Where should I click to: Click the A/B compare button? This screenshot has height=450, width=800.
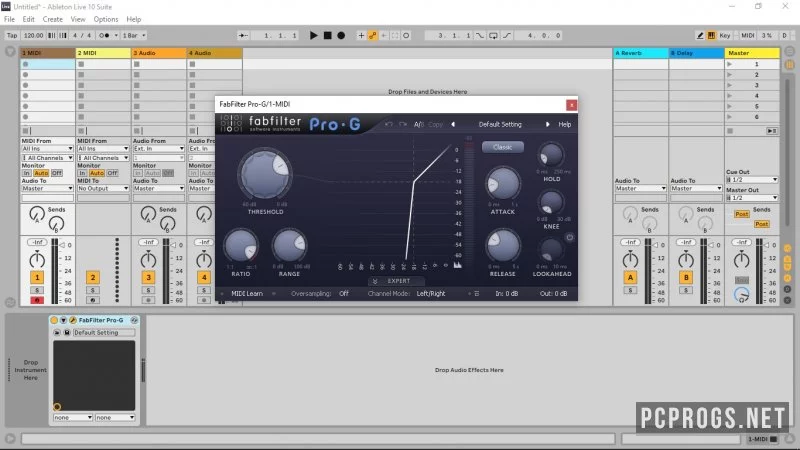tap(419, 124)
